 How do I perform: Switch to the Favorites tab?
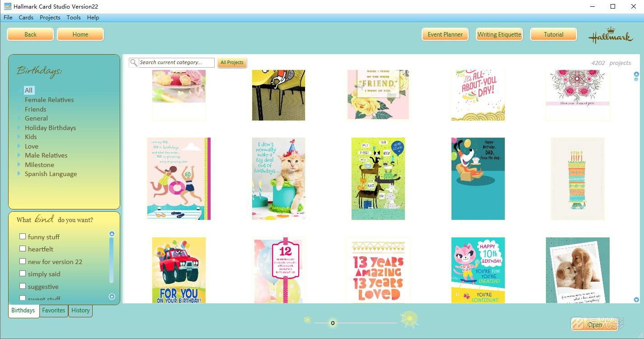coord(54,311)
